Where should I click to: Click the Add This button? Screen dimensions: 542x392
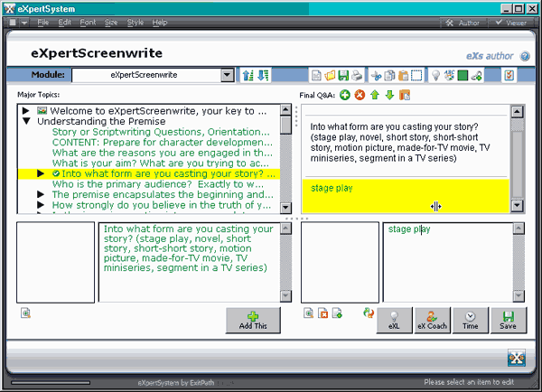(x=253, y=321)
